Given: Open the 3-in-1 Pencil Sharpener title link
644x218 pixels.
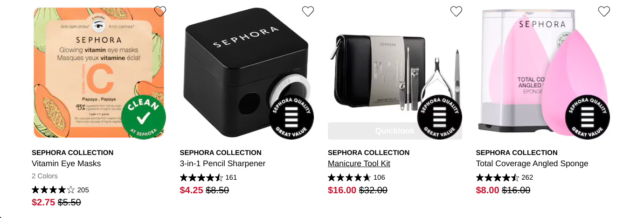Looking at the screenshot, I should pos(222,164).
